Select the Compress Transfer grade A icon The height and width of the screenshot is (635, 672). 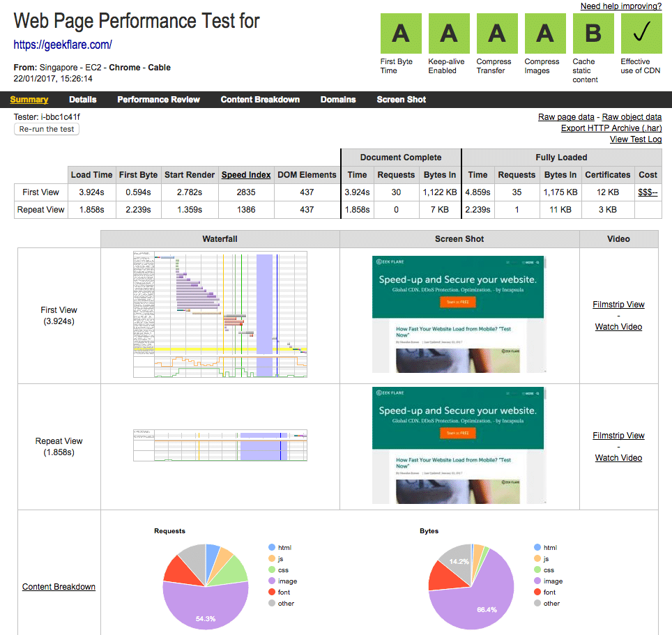[496, 33]
